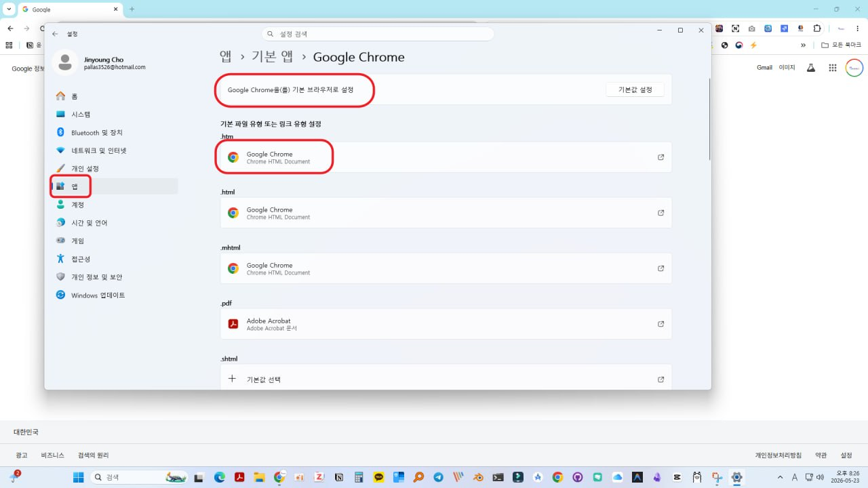Open Search Labs flask icon on Google
This screenshot has width=868, height=488.
[x=810, y=68]
